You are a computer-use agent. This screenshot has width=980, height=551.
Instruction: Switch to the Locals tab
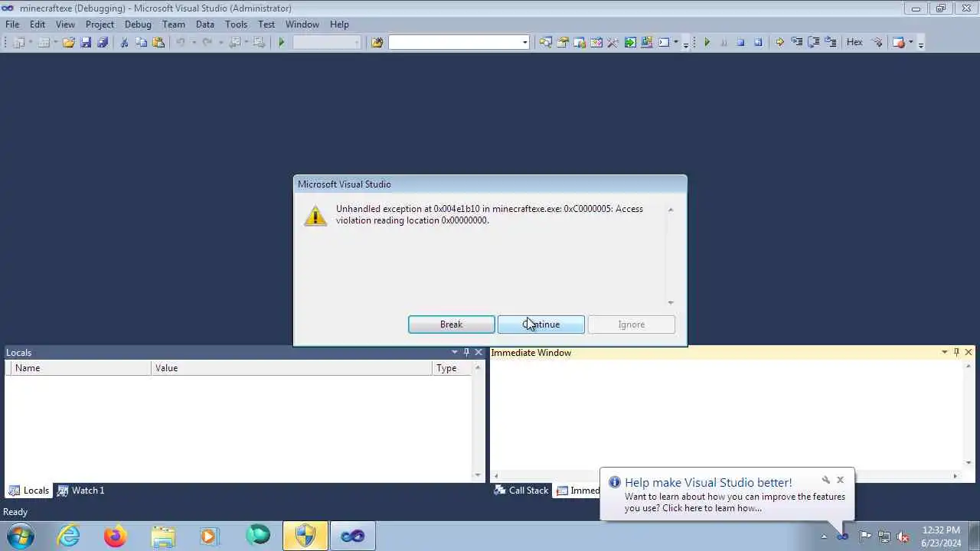pos(28,491)
